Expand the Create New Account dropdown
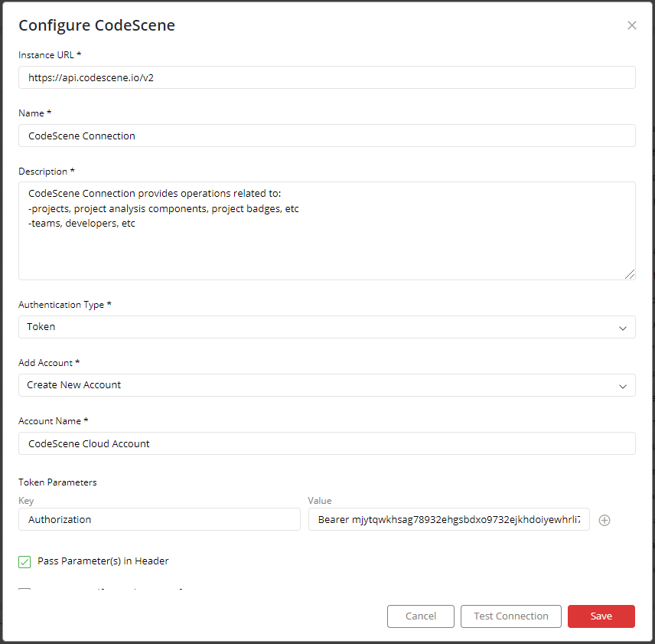The image size is (655, 644). tap(327, 385)
